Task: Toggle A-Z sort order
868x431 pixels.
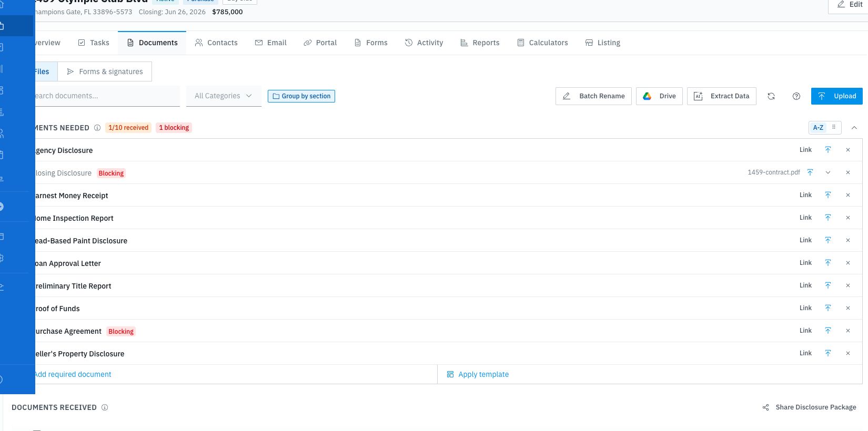Action: coord(818,128)
